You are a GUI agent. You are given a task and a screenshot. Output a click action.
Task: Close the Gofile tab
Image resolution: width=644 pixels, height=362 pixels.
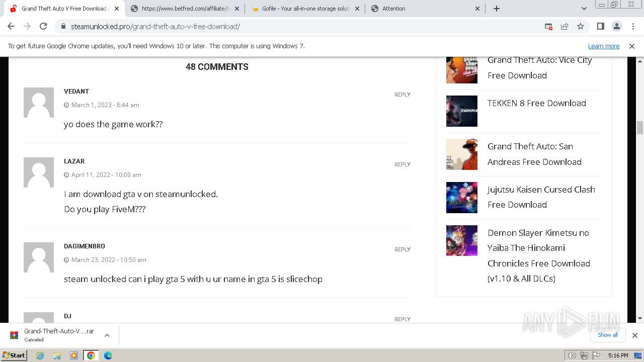coord(357,9)
